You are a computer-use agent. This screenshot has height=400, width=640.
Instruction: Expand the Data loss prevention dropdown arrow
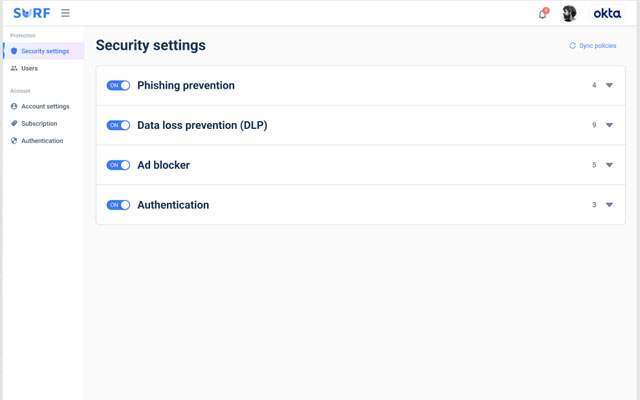tap(609, 125)
